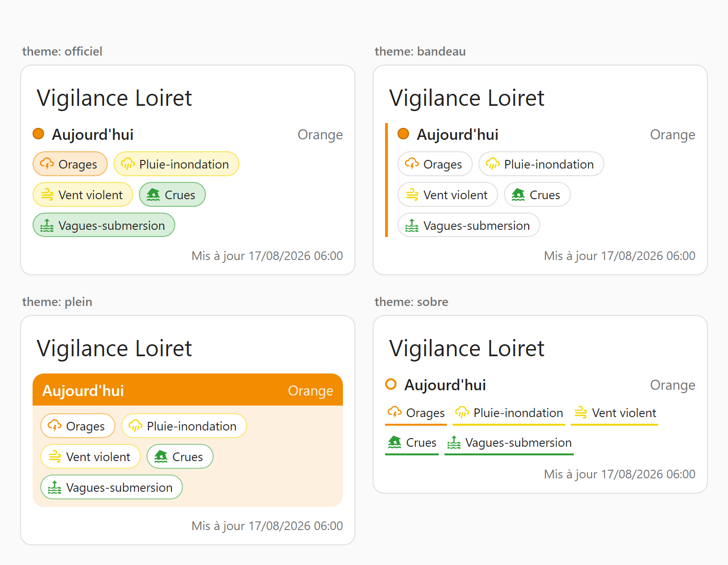Click the Vagues-submersion wave icon in officiel card

pyautogui.click(x=47, y=226)
